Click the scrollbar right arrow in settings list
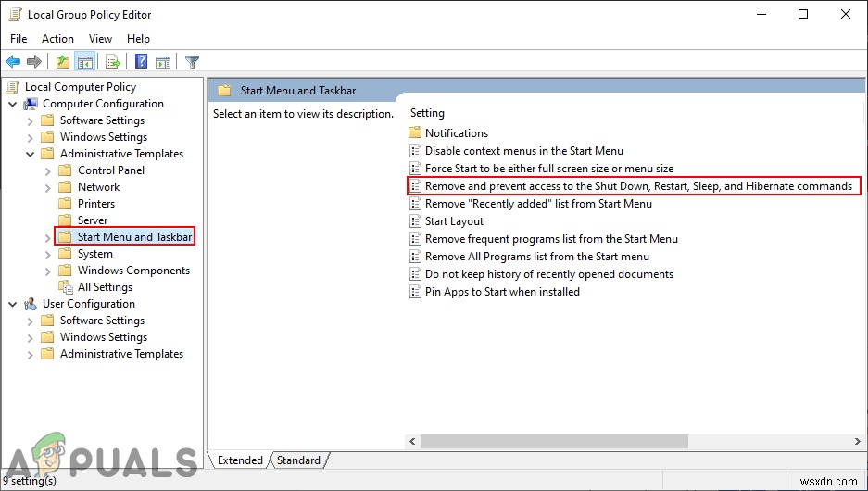The height and width of the screenshot is (491, 868). [x=858, y=441]
